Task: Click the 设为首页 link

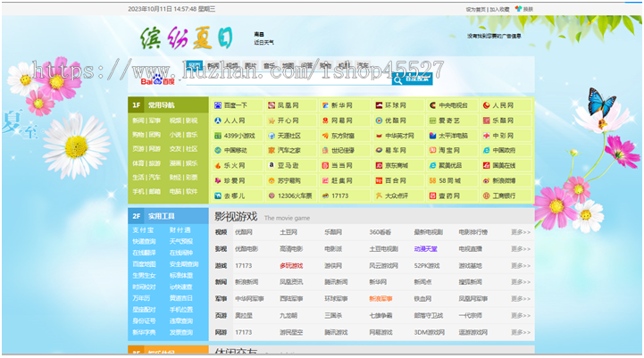Action: click(475, 9)
